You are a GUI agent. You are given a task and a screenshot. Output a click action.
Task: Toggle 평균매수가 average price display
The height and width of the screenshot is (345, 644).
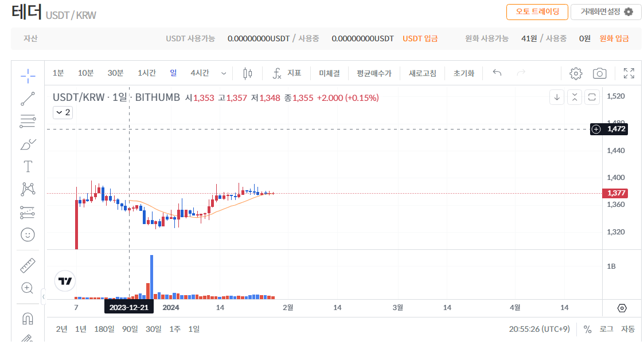click(x=374, y=73)
